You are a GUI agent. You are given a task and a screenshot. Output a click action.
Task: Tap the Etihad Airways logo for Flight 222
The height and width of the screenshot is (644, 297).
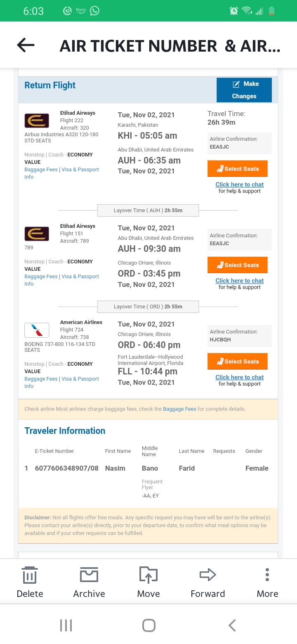tap(37, 121)
